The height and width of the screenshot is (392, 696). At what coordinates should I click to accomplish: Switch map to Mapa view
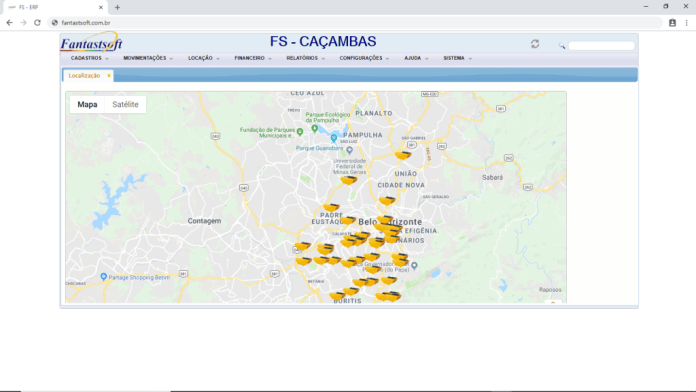coord(87,104)
